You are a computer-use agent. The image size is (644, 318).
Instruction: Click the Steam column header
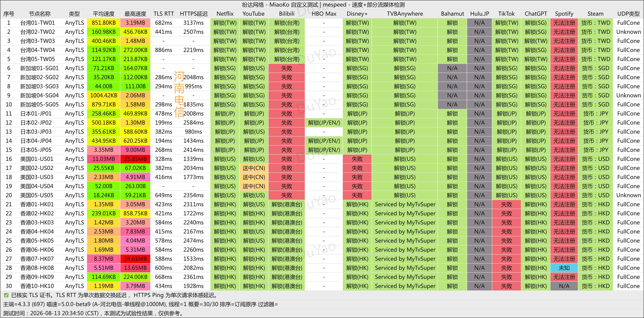[595, 14]
